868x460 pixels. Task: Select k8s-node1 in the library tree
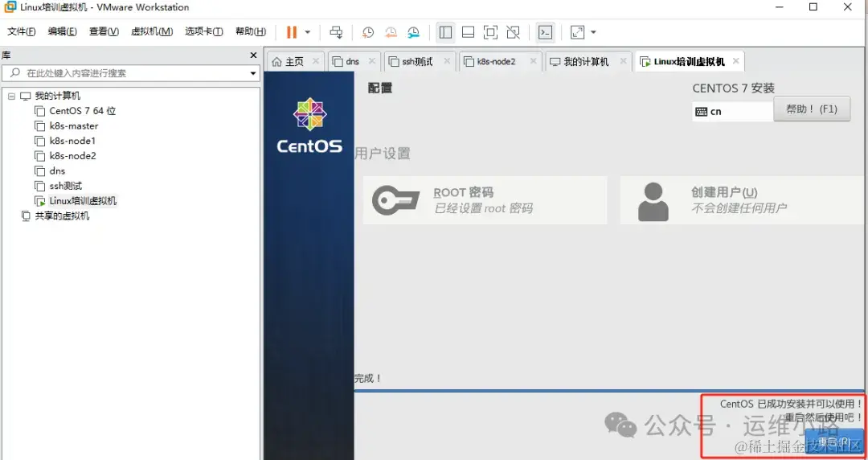pyautogui.click(x=72, y=141)
